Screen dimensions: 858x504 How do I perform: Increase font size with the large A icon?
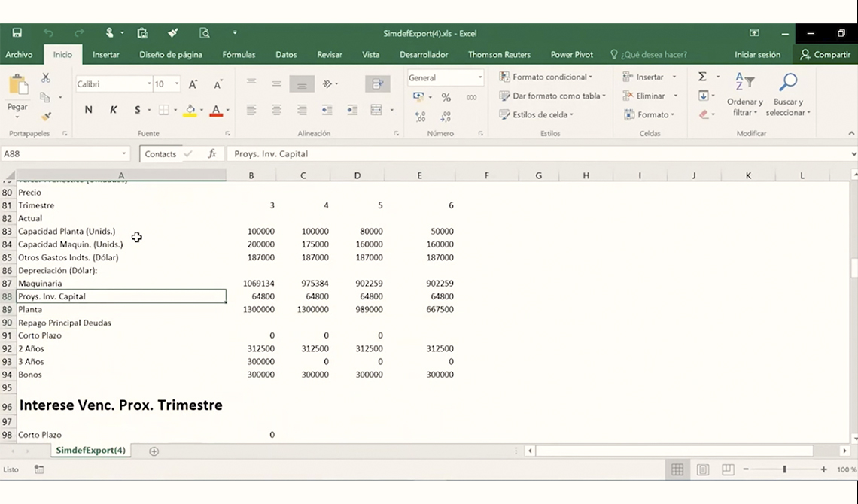tap(193, 84)
